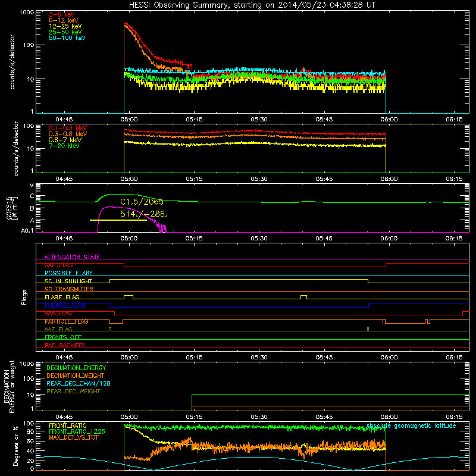
Task: Click the 514./-286. position annotation
Action: 143,214
